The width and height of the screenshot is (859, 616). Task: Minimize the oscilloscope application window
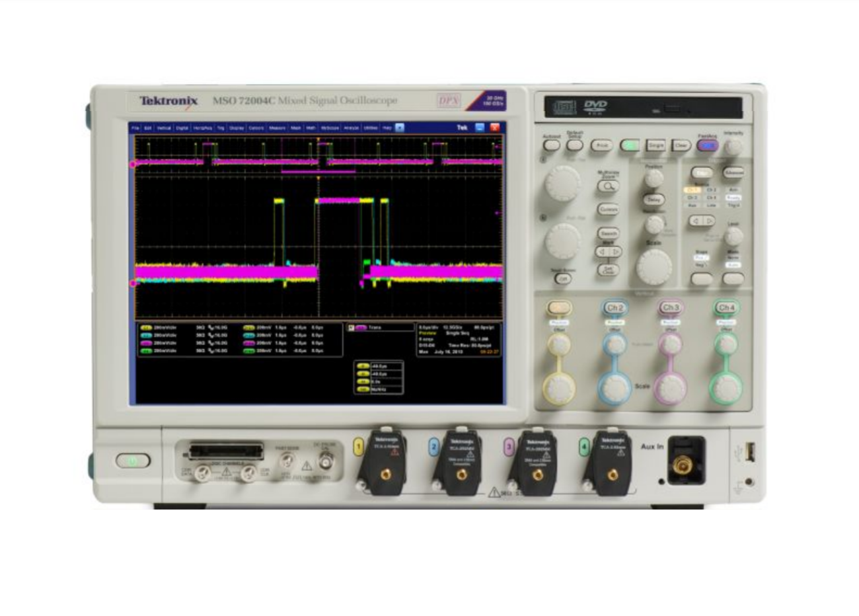pos(480,128)
